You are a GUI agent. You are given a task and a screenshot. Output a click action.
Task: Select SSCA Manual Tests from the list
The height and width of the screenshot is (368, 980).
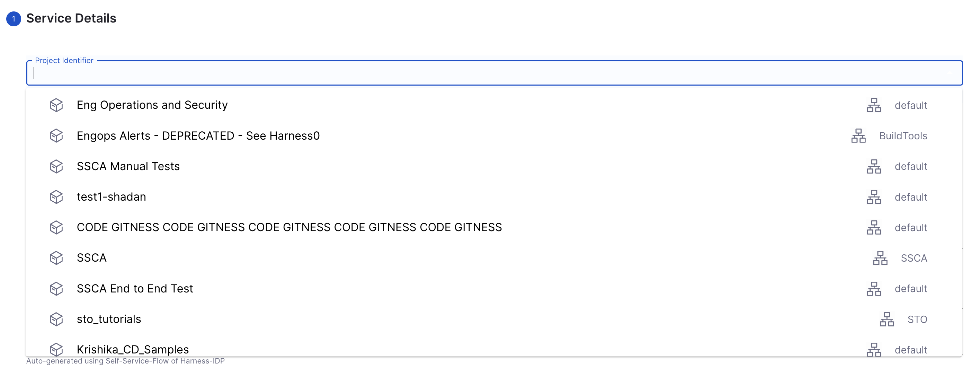pos(128,166)
